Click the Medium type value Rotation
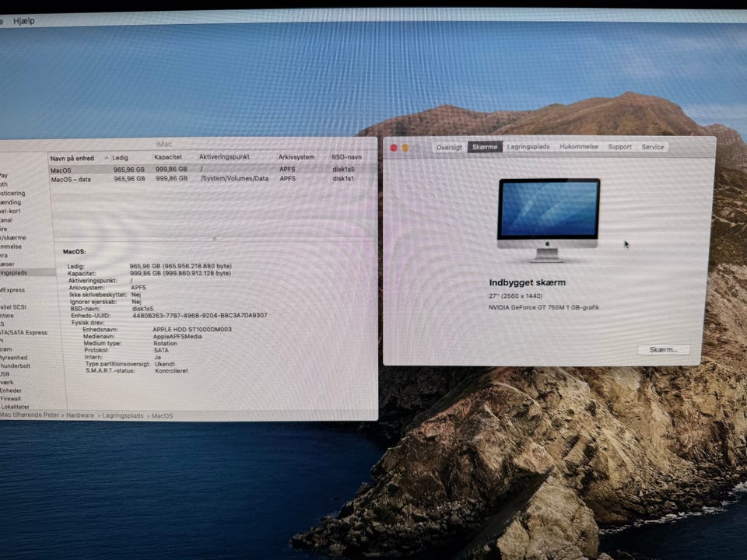This screenshot has height=560, width=747. click(165, 343)
